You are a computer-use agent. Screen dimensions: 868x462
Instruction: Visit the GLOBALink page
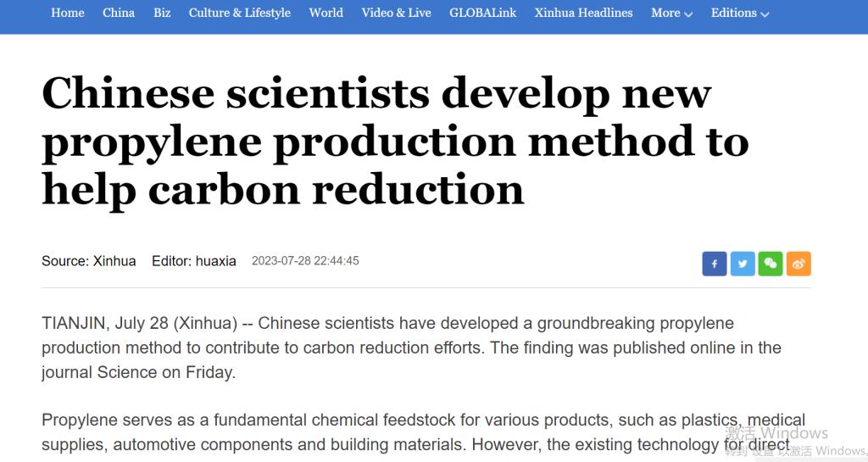(x=483, y=13)
